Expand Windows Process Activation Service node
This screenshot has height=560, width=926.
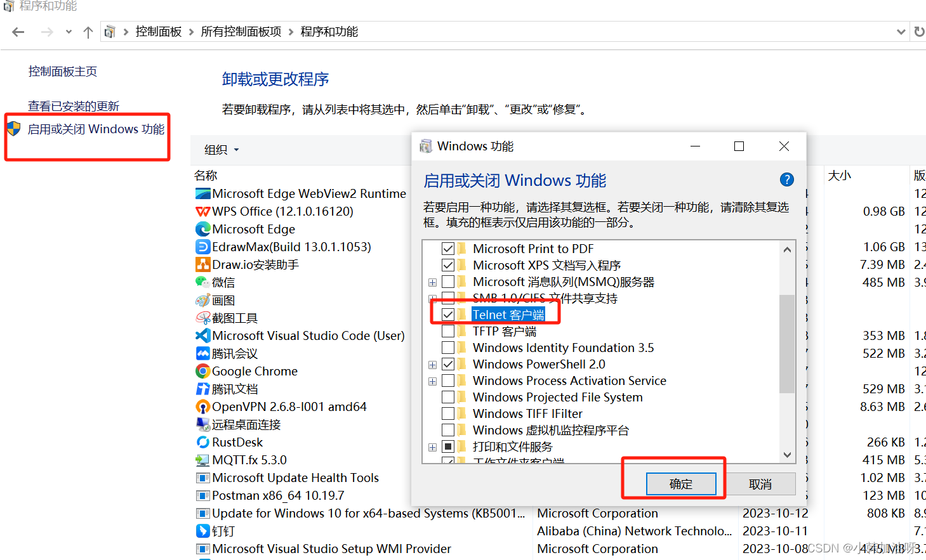click(x=432, y=381)
